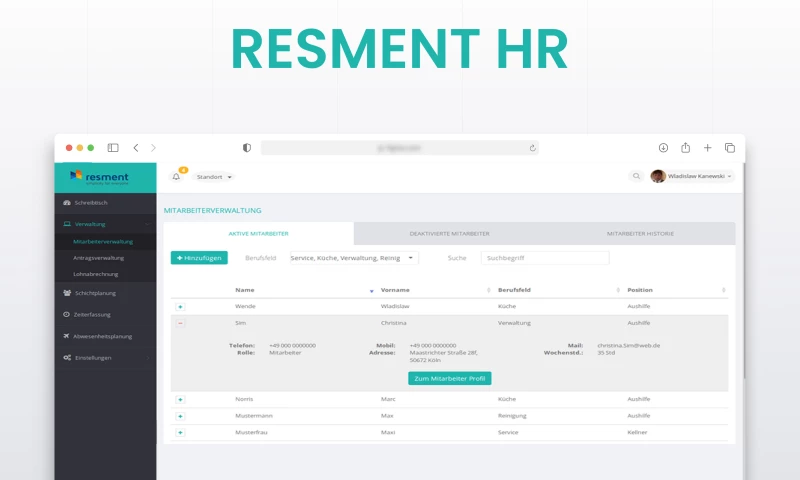Switch to the Deaktivierte Mitarbeiter tab
The height and width of the screenshot is (480, 800).
pyautogui.click(x=449, y=234)
